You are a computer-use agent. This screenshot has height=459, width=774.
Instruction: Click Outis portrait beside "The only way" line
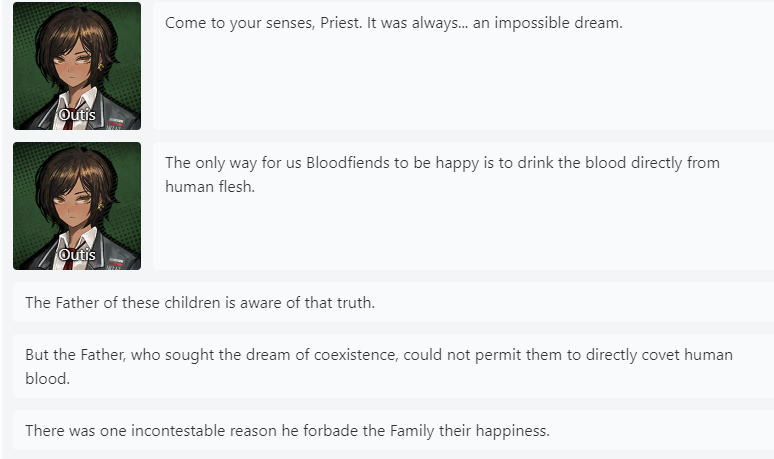point(77,205)
